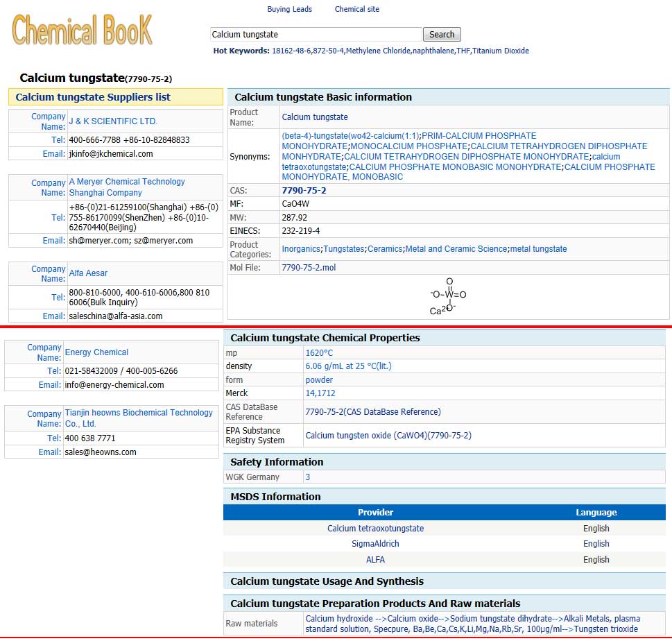The width and height of the screenshot is (672, 641).
Task: Open supplier Alfa Aesar
Action: click(x=88, y=273)
